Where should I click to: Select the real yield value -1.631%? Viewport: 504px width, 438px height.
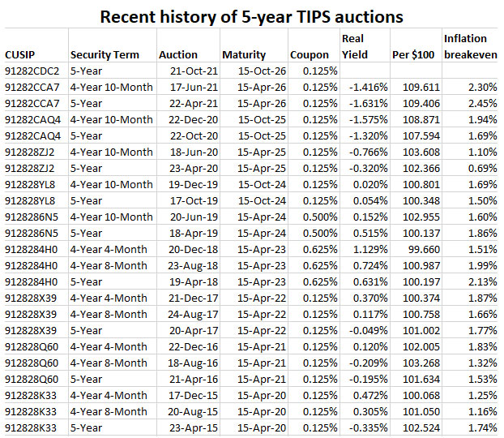click(x=362, y=104)
